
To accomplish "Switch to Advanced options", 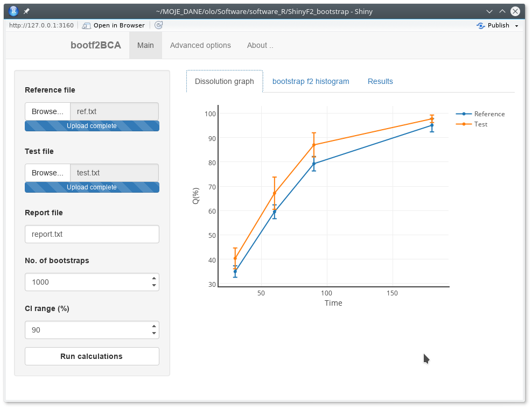I will 200,45.
